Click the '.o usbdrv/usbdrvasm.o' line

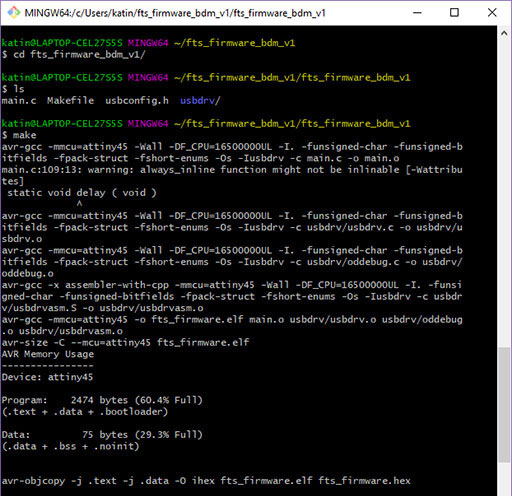62,331
